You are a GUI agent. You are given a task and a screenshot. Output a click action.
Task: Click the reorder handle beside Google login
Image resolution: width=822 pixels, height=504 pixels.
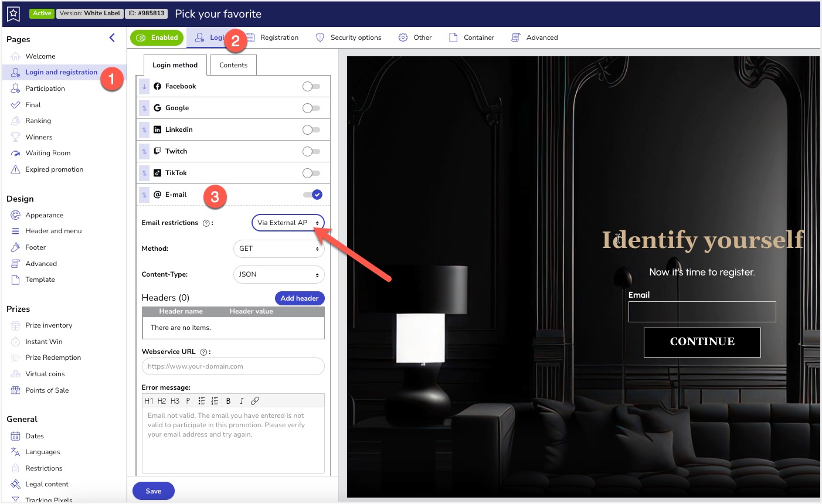pos(144,108)
